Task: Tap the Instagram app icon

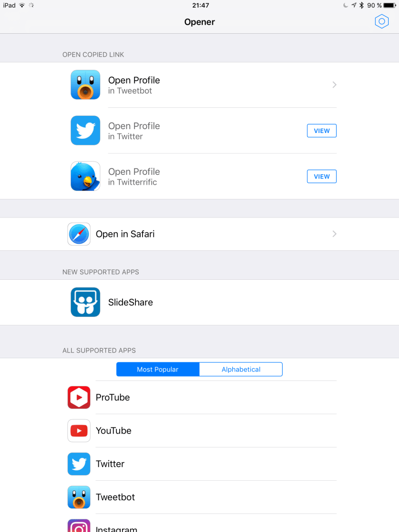Action: (79, 526)
